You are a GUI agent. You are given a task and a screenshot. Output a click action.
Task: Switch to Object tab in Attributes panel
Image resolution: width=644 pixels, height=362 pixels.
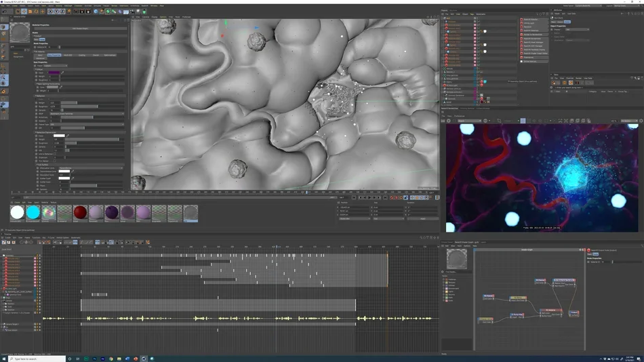coord(567,22)
